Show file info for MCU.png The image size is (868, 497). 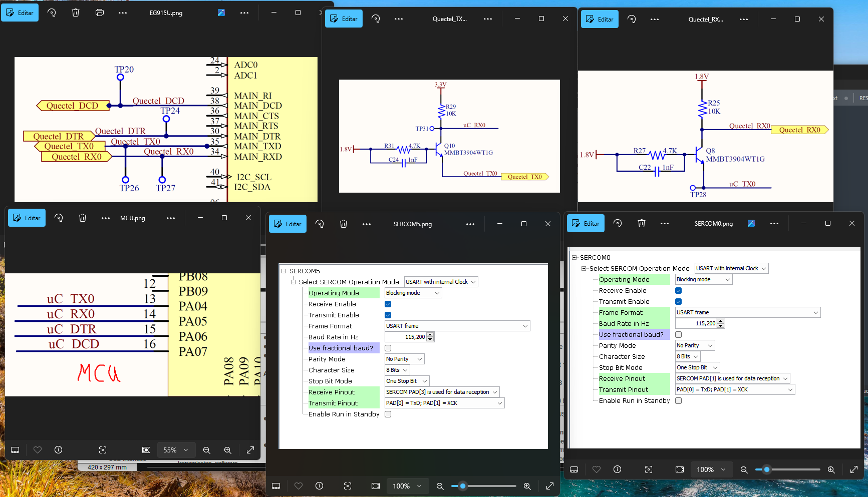click(x=59, y=450)
